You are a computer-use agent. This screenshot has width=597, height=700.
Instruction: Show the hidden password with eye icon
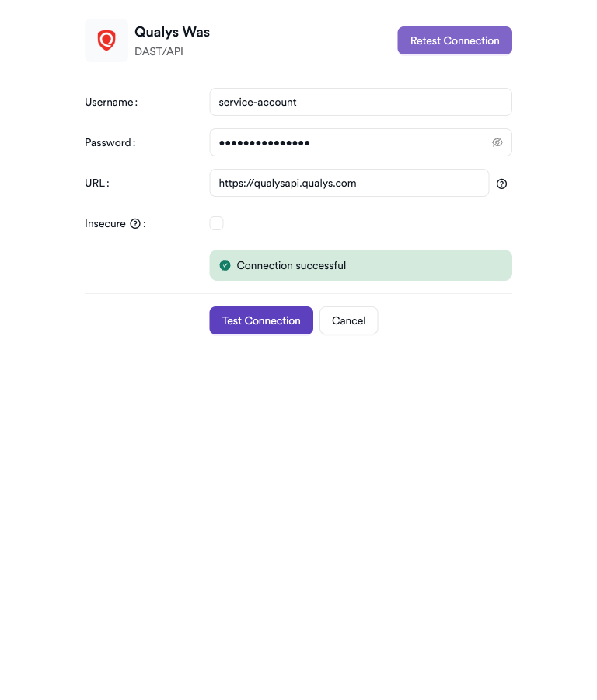coord(497,142)
